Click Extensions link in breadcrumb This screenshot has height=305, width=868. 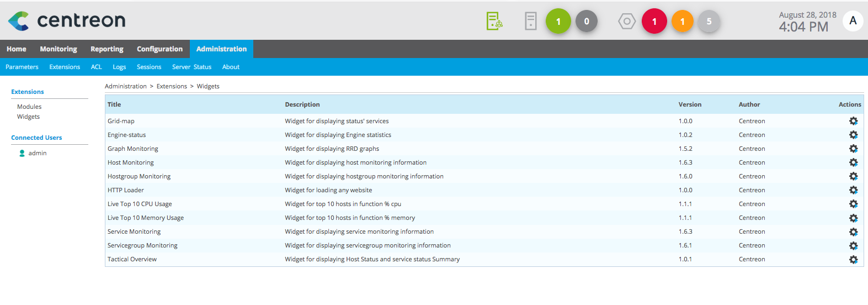(172, 86)
